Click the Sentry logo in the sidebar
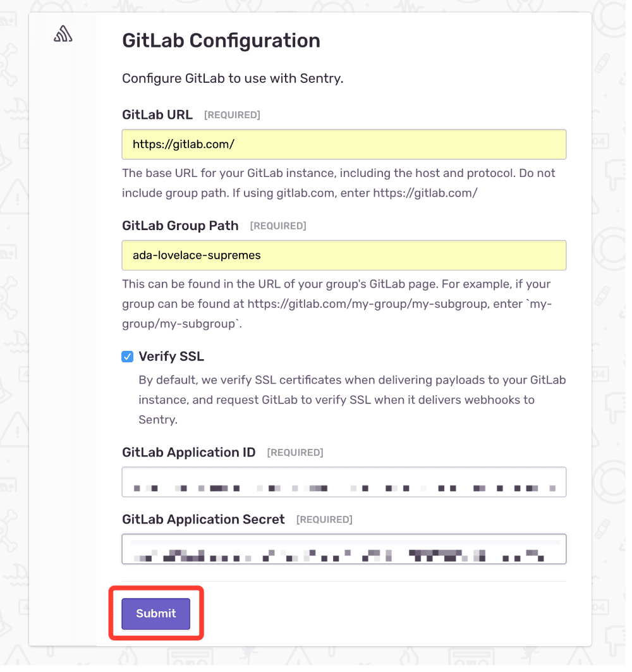This screenshot has width=632, height=672. [x=63, y=34]
